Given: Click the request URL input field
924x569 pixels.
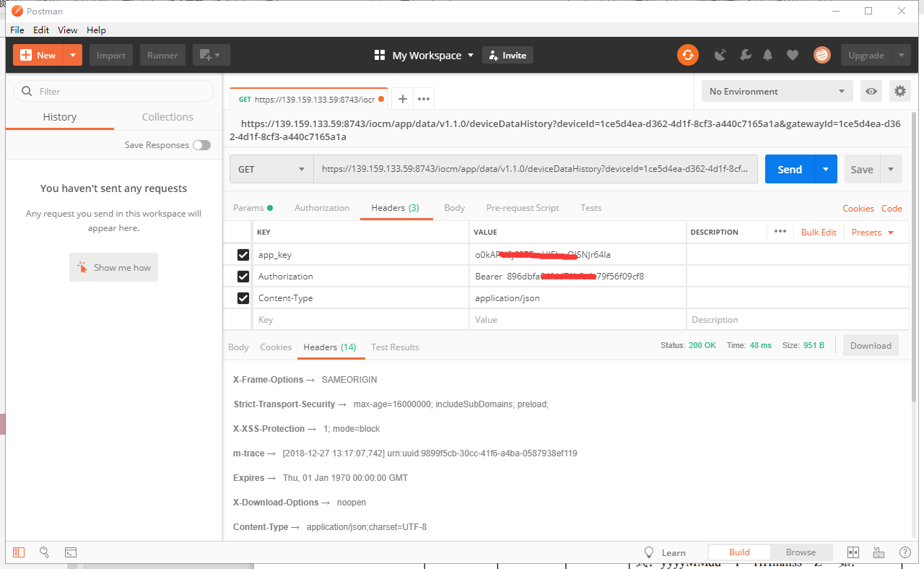Looking at the screenshot, I should pyautogui.click(x=536, y=169).
